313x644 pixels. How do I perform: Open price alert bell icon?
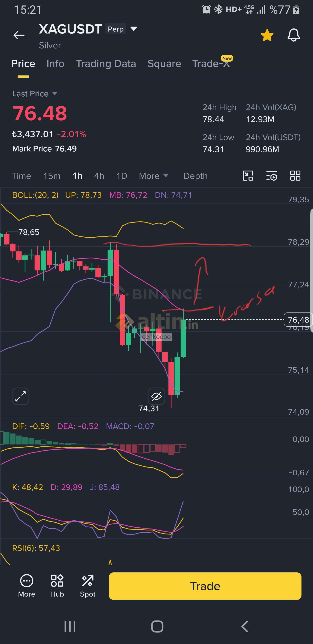click(293, 35)
